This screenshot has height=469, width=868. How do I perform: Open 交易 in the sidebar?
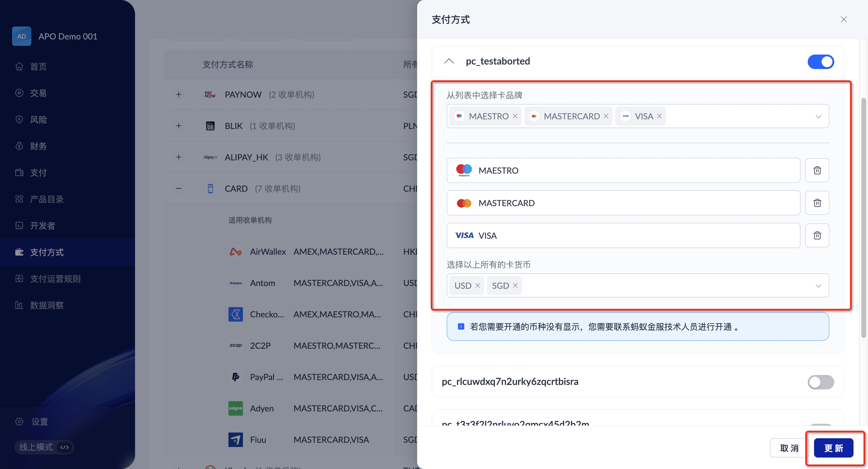[x=38, y=93]
